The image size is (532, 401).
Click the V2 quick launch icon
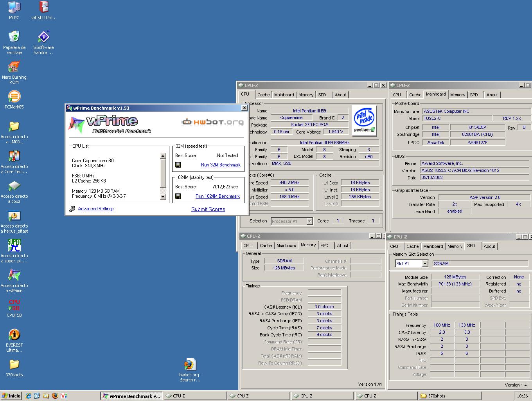(x=64, y=396)
